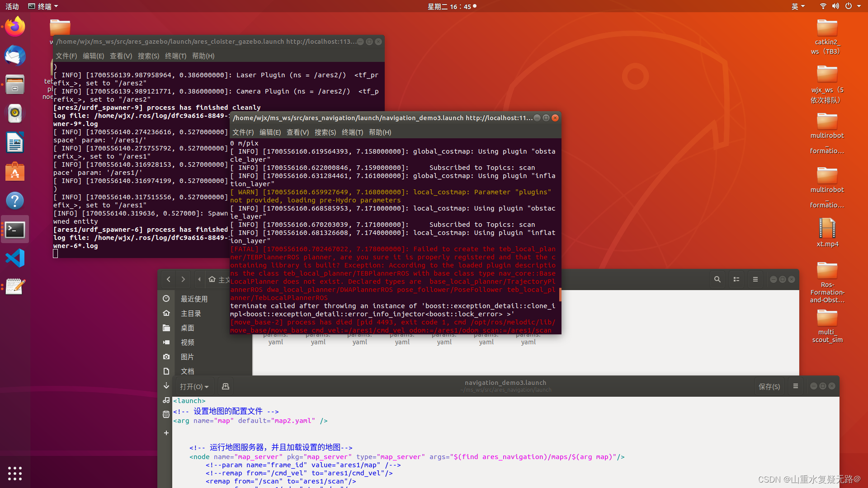Launch LibreOffice Writer from the dock

[15, 142]
